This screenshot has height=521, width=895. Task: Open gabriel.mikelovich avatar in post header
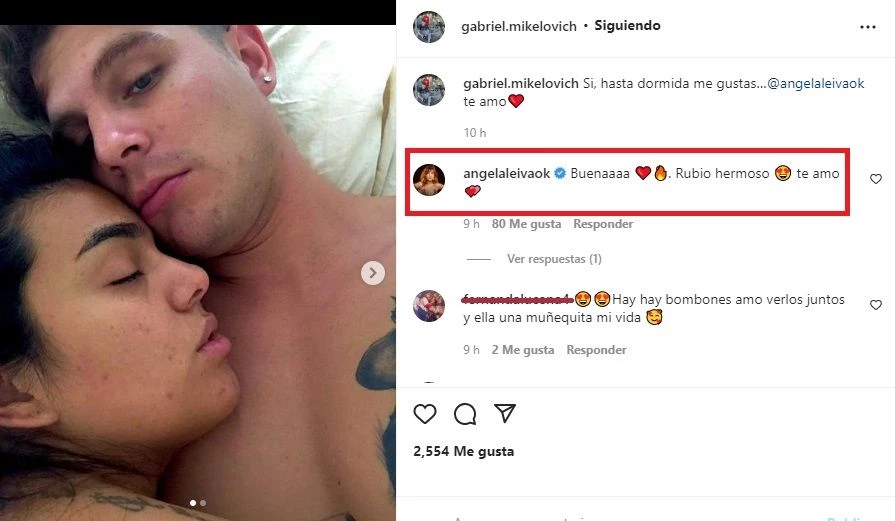pyautogui.click(x=429, y=26)
